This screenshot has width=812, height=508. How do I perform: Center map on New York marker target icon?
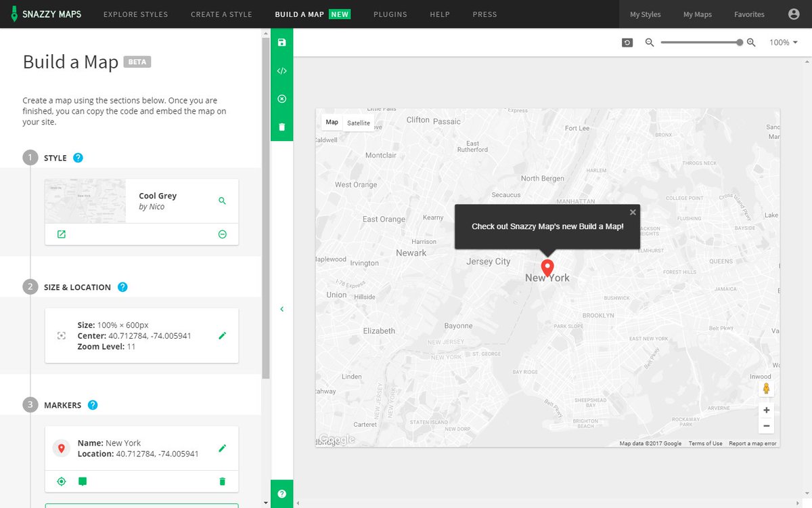click(62, 482)
